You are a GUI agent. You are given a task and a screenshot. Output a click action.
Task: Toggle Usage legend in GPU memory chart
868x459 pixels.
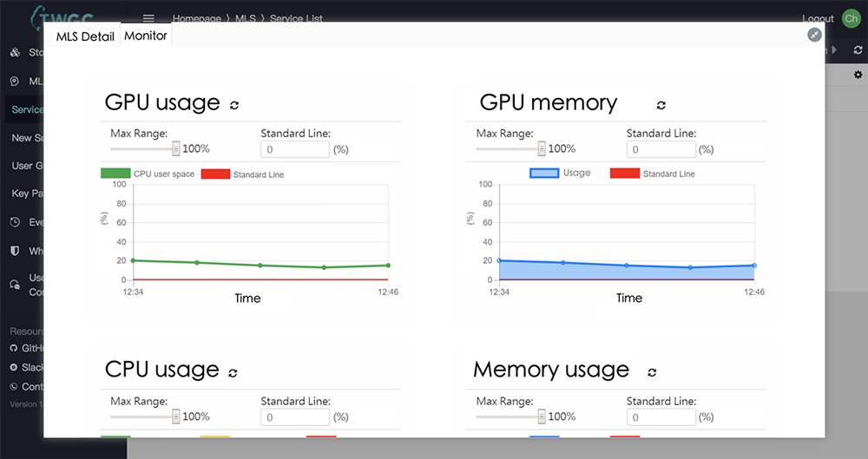click(560, 173)
